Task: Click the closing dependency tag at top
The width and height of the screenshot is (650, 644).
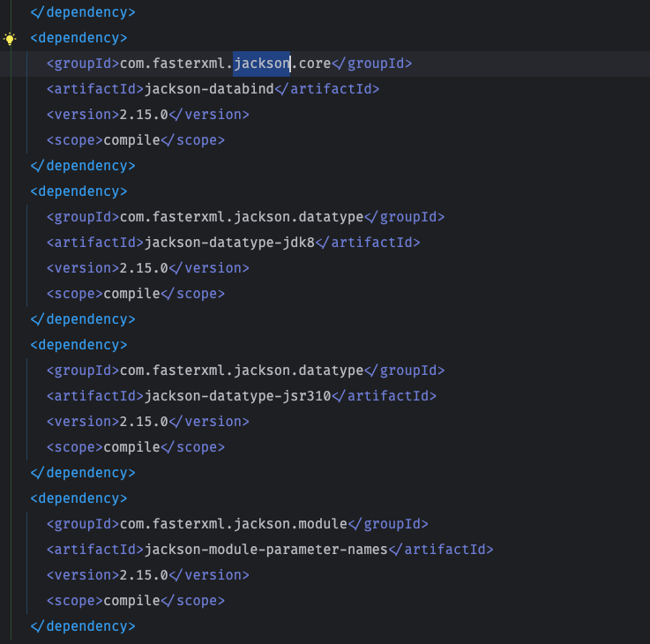Action: [x=83, y=12]
